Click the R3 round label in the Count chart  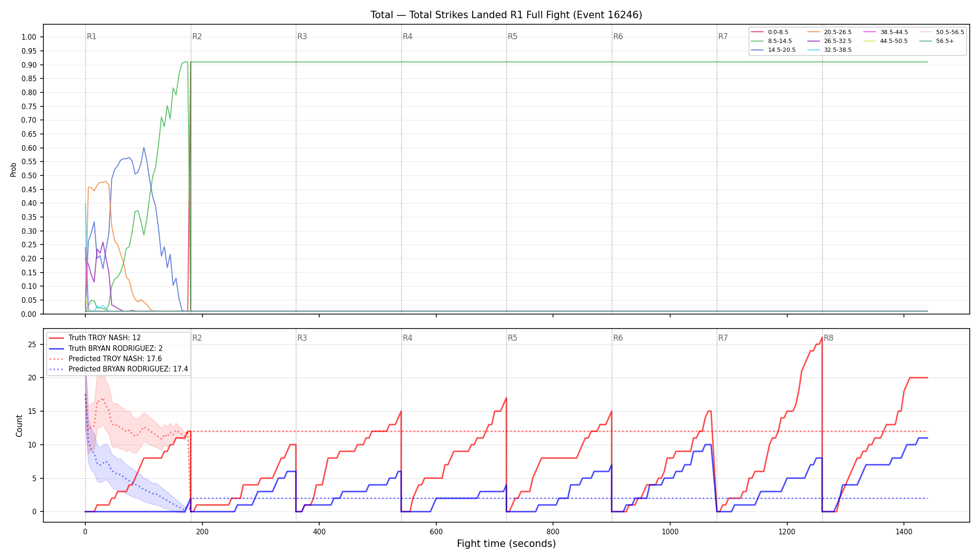coord(302,338)
